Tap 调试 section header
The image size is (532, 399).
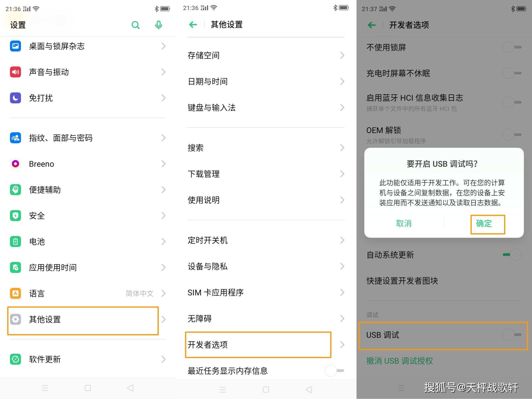tap(372, 315)
